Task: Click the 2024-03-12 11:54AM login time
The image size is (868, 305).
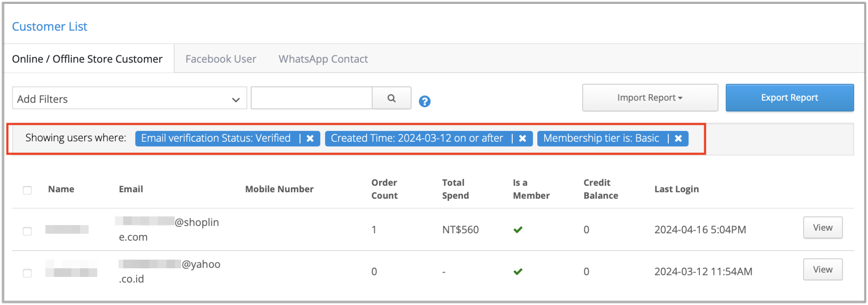Action: click(x=703, y=271)
